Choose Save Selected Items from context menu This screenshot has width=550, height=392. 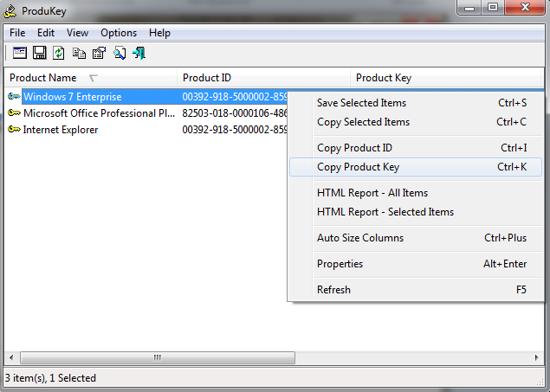(416, 103)
